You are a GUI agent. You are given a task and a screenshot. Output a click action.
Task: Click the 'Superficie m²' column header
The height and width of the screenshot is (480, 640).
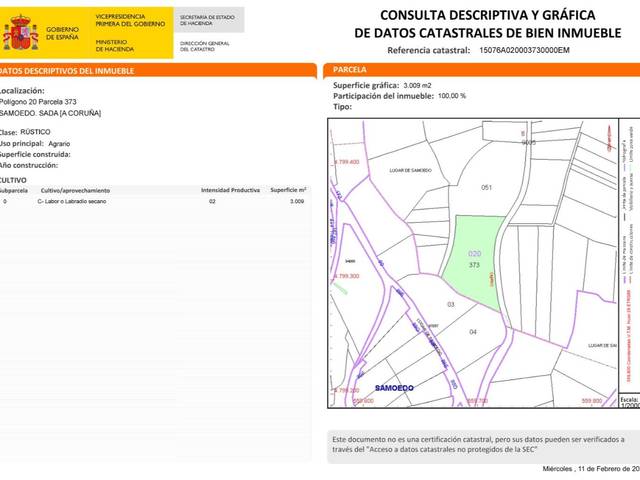tap(288, 190)
